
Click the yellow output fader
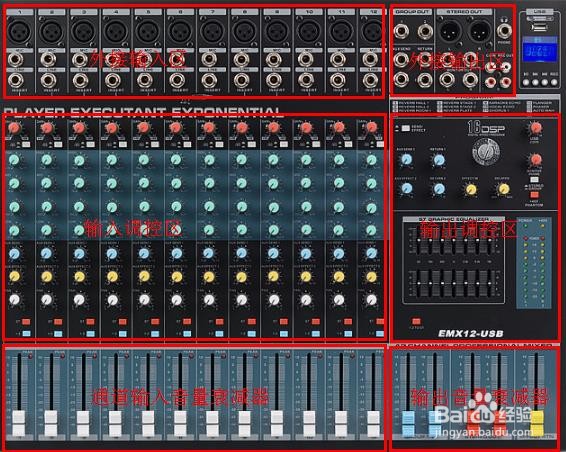pos(537,423)
